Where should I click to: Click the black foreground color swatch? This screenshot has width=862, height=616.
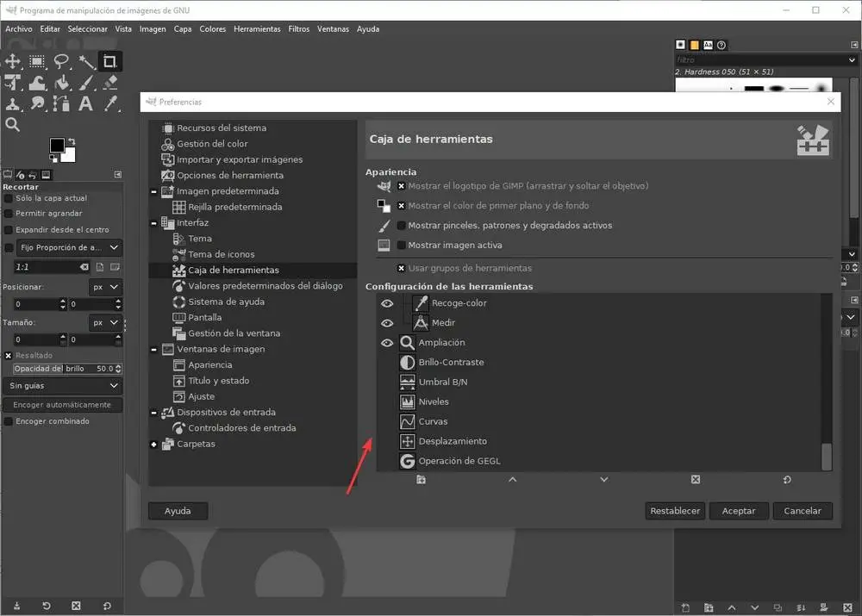[57, 145]
